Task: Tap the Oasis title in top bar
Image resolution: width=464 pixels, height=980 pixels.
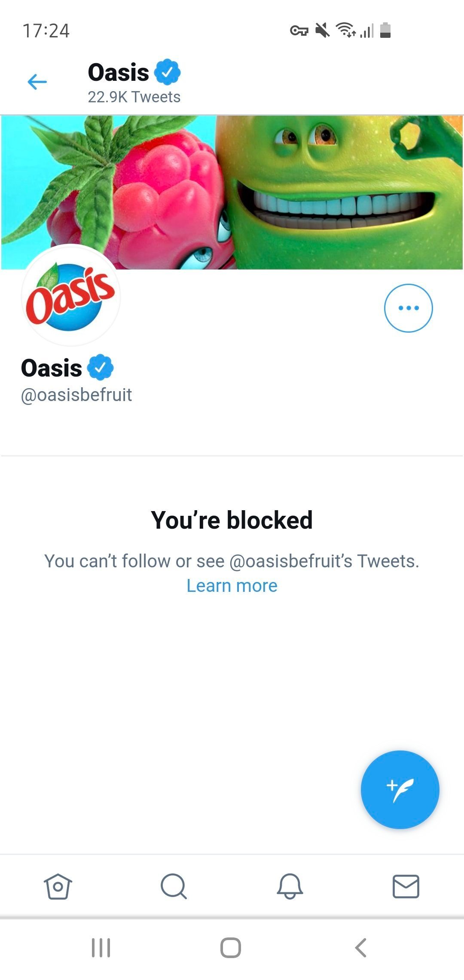Action: coord(119,72)
